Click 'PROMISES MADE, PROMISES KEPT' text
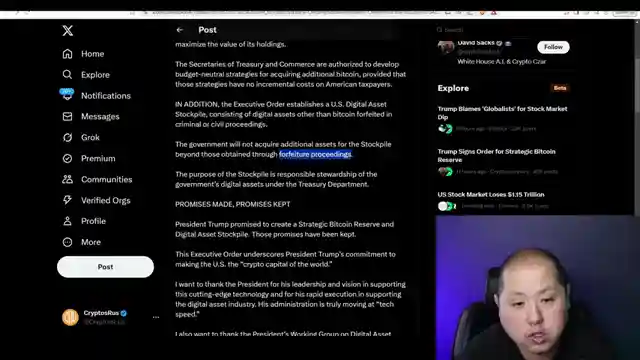This screenshot has width=640, height=360. 233,204
